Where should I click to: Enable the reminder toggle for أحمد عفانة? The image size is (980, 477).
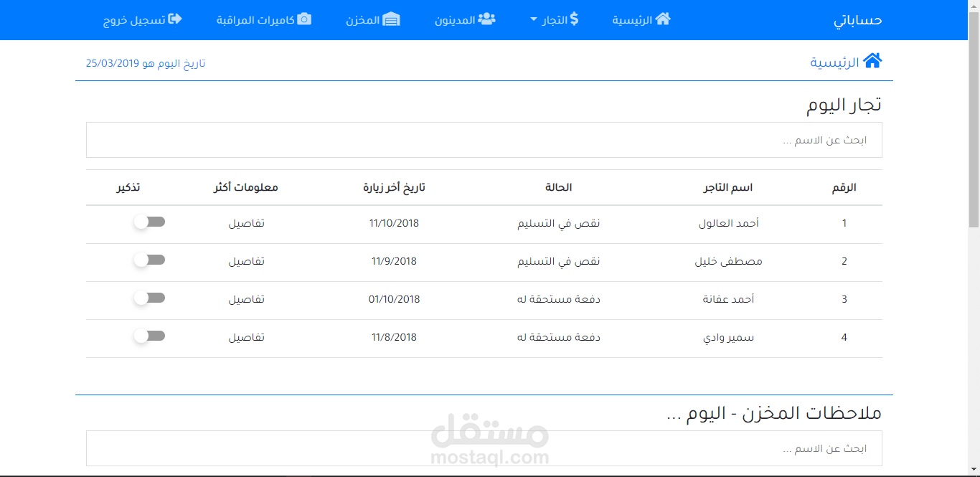point(149,297)
